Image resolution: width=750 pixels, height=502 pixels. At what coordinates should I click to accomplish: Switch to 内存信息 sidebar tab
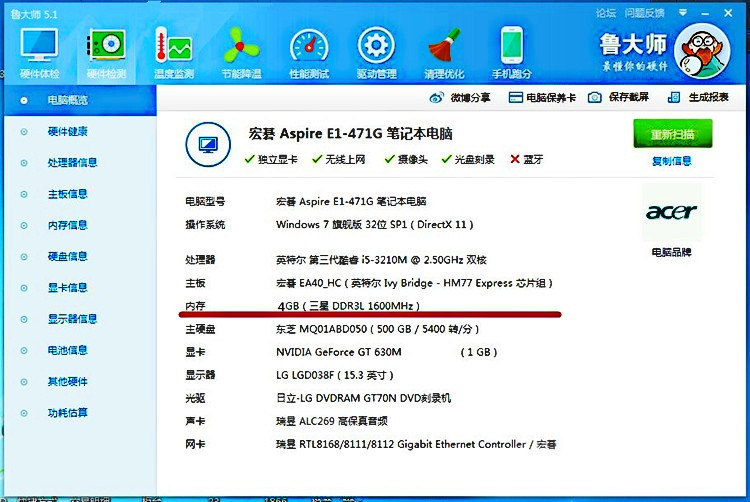(x=67, y=226)
